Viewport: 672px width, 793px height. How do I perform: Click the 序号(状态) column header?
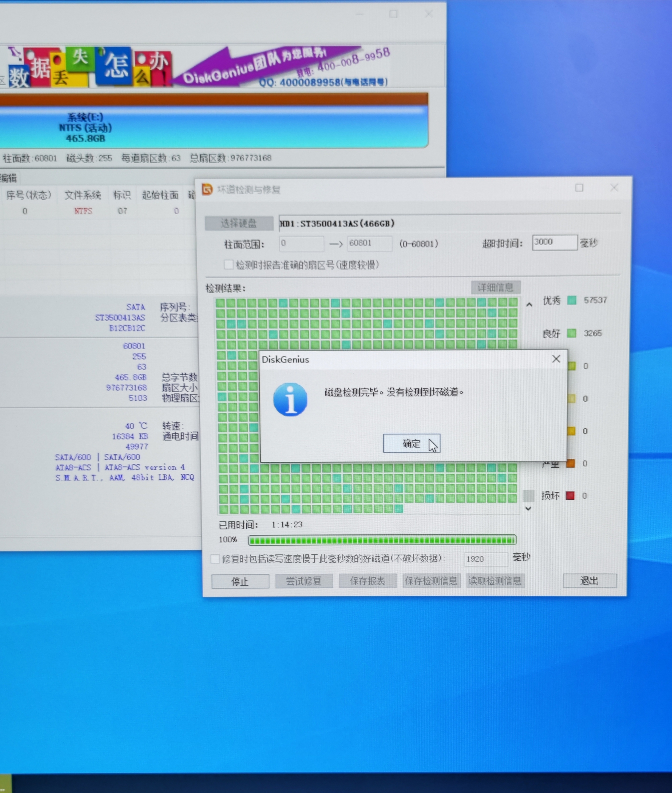29,195
